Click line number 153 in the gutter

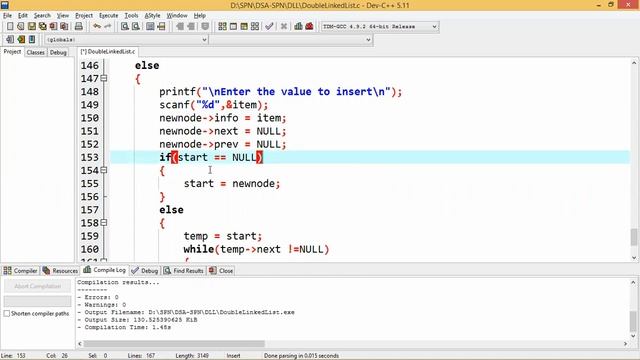click(x=89, y=157)
